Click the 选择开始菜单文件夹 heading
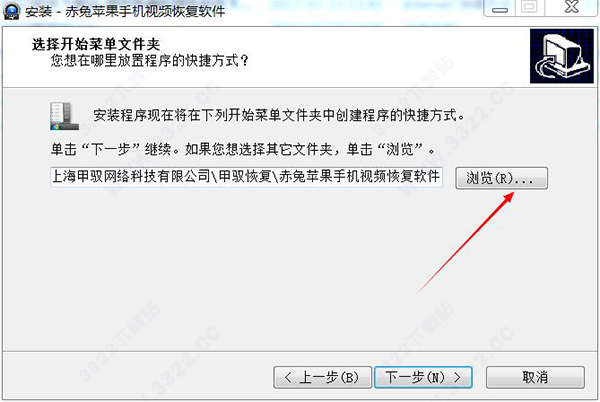 [x=96, y=45]
